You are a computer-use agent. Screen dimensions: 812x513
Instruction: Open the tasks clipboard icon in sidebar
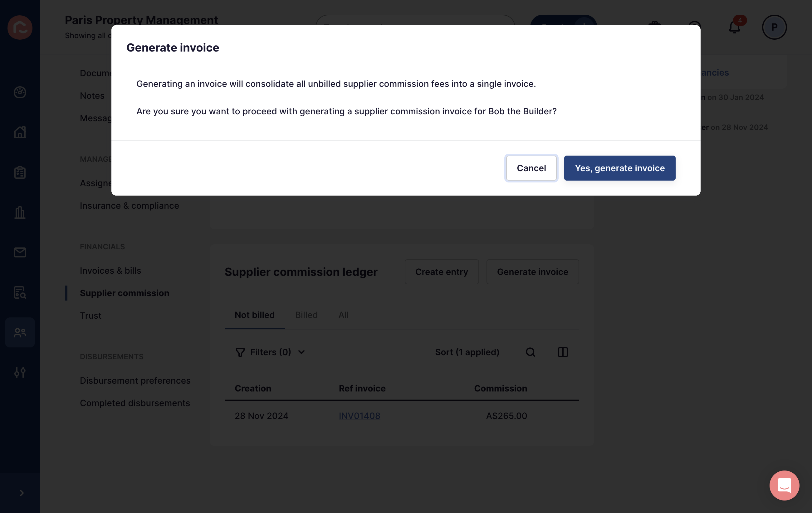20,172
